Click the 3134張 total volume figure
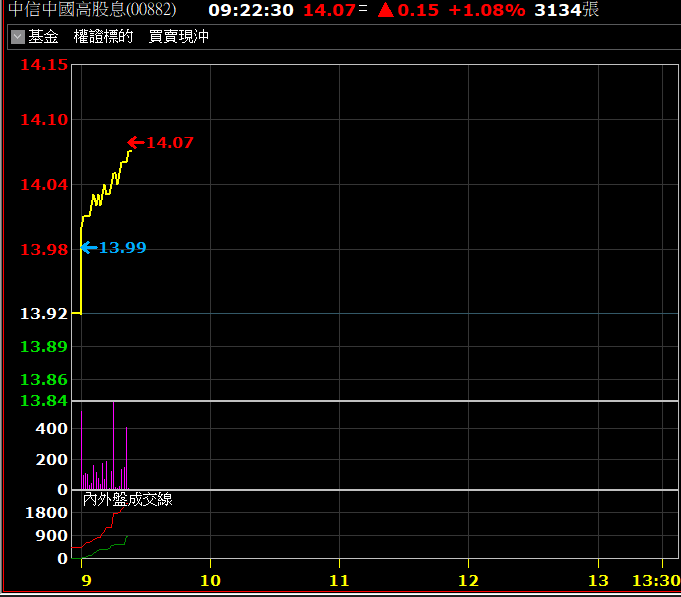Viewport: 681px width, 597px height. (567, 11)
